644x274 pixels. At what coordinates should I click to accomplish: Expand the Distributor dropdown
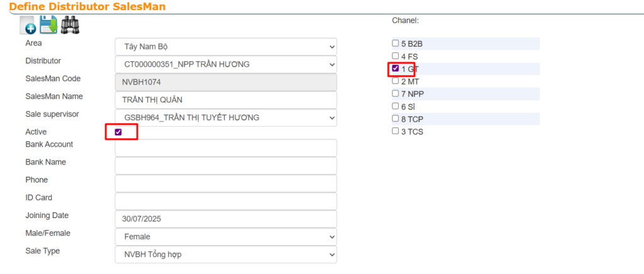226,65
